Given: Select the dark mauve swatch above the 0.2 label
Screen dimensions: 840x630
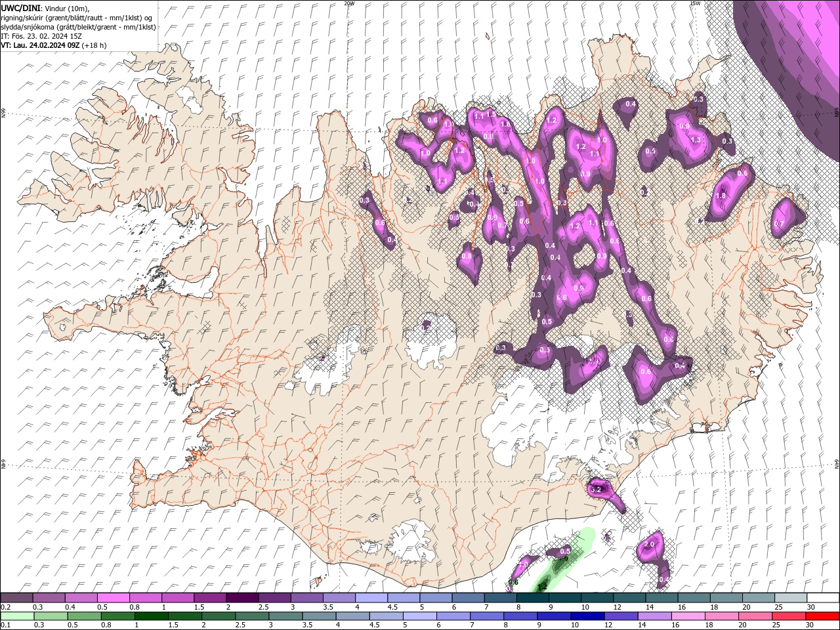Looking at the screenshot, I should click(16, 598).
